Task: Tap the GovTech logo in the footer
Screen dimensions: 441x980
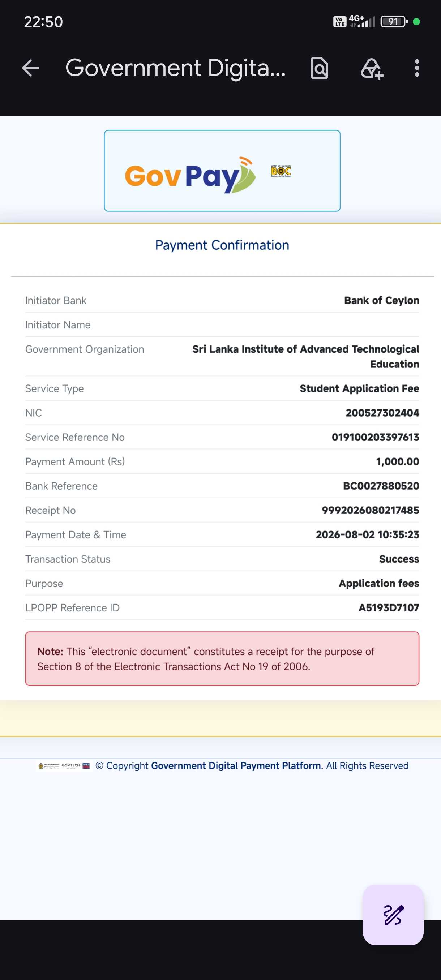Action: pyautogui.click(x=71, y=765)
